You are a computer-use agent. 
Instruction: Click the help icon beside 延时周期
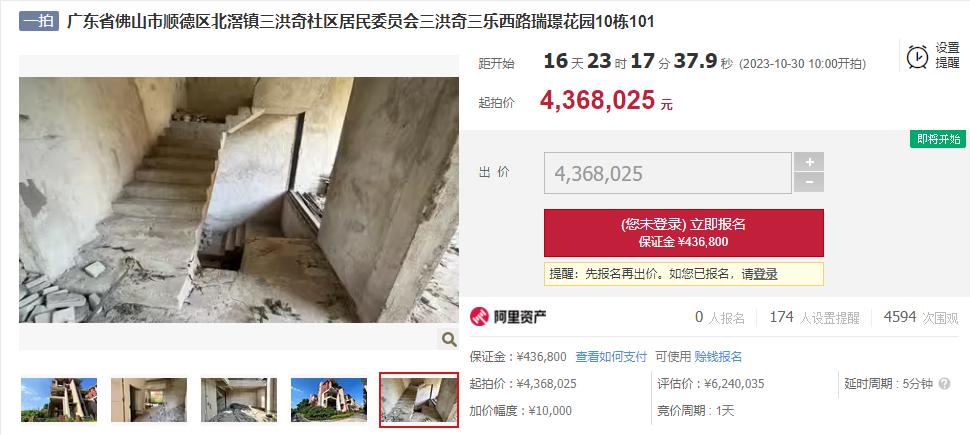coord(944,384)
